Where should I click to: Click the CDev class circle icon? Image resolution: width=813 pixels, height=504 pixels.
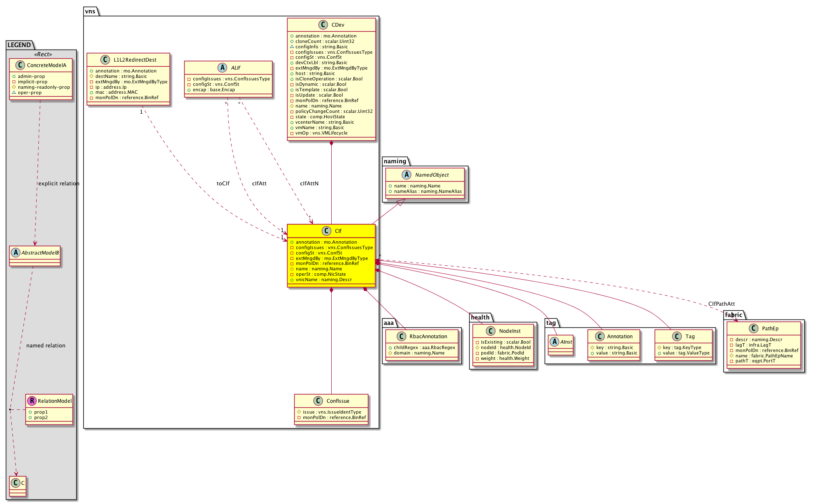(x=323, y=25)
